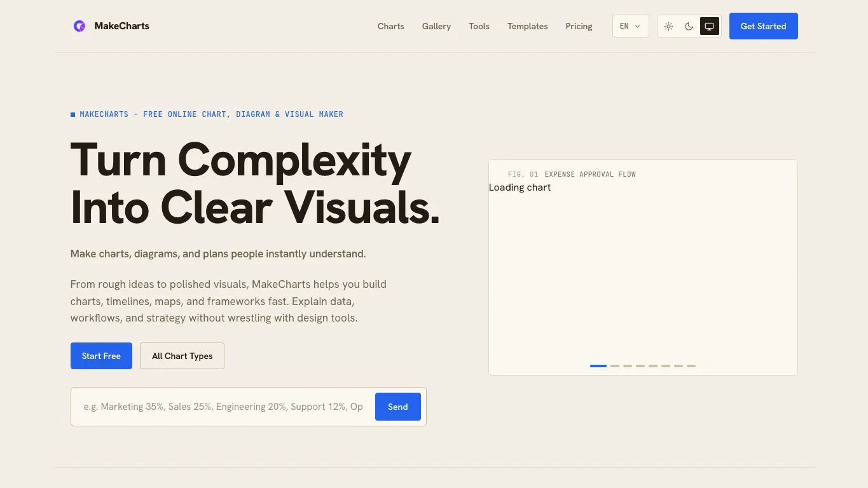Image resolution: width=868 pixels, height=488 pixels.
Task: Focus the chart data prompt input
Action: (223, 407)
